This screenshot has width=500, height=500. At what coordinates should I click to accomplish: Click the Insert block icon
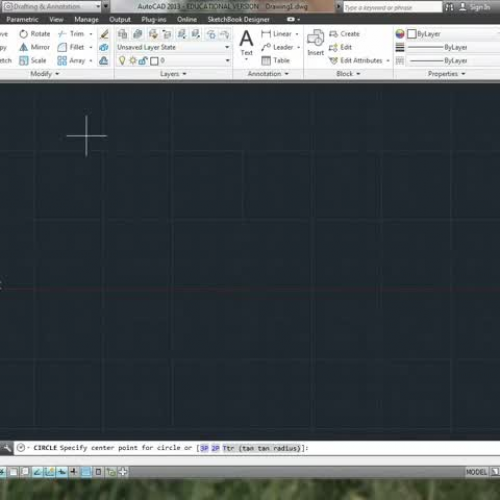(315, 43)
